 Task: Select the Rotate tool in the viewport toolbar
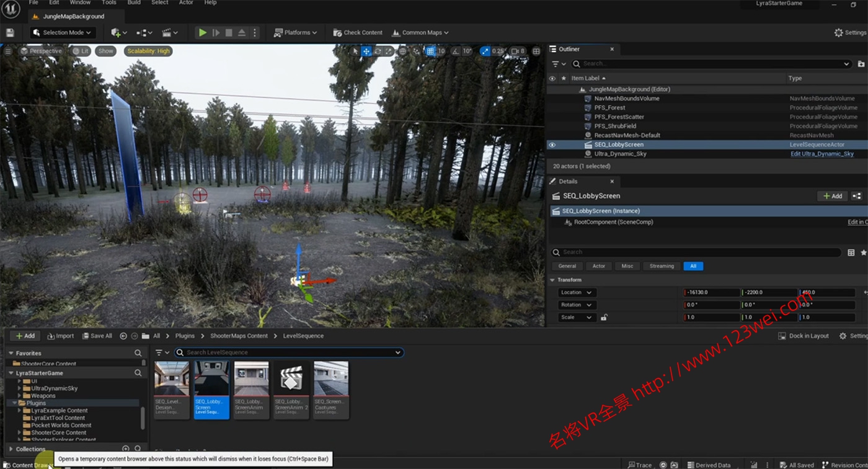tap(378, 51)
